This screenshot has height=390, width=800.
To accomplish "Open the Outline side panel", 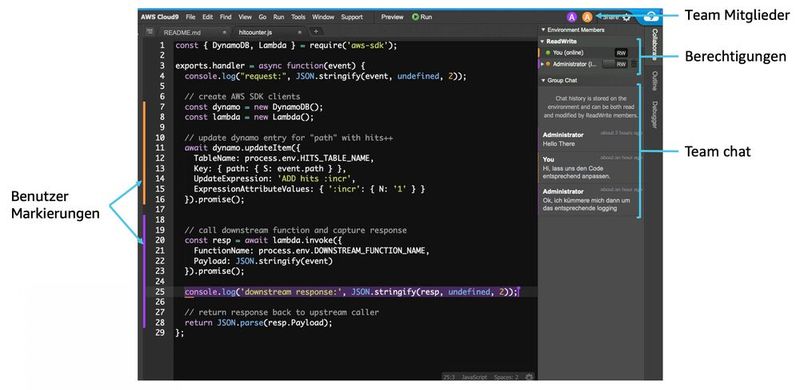I will click(x=654, y=81).
